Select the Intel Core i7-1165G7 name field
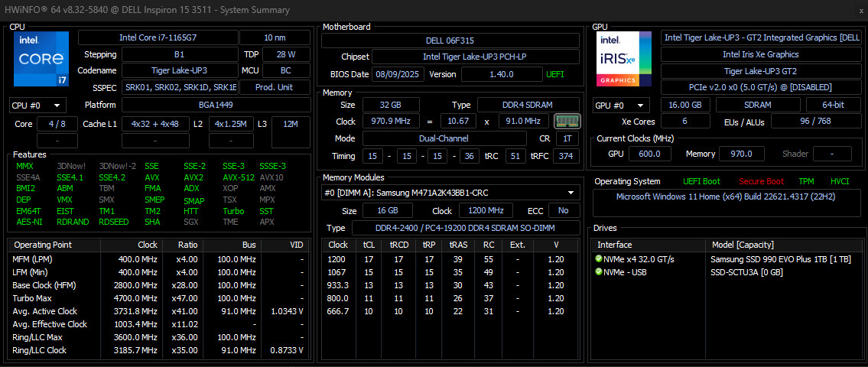Screen dimensions: 868x367 [158, 37]
